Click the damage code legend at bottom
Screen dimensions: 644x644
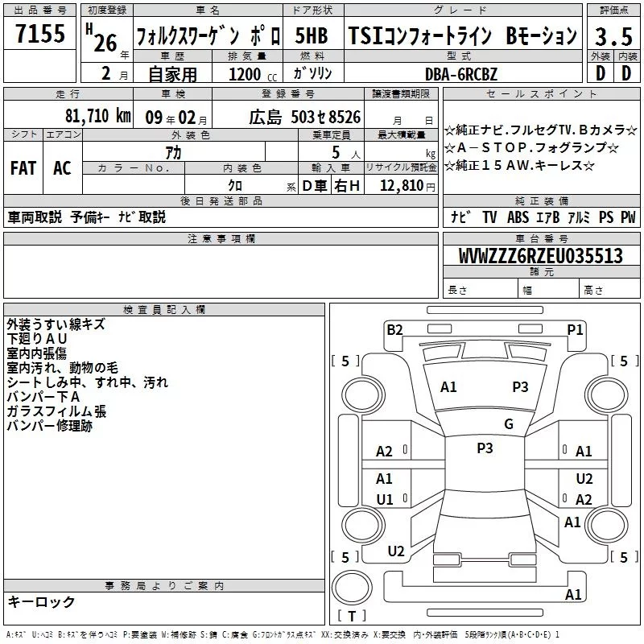point(283,635)
